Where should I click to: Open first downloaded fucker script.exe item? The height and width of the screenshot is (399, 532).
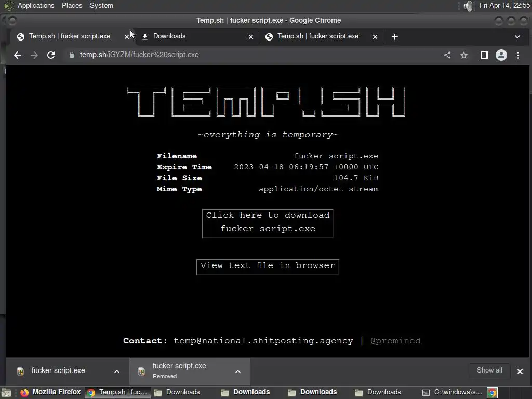[58, 370]
